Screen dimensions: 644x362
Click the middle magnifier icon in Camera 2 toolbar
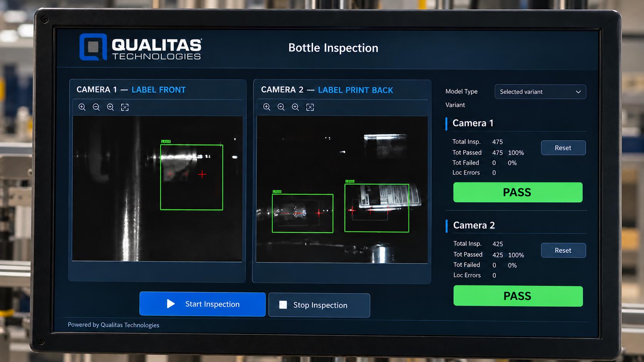(x=281, y=107)
